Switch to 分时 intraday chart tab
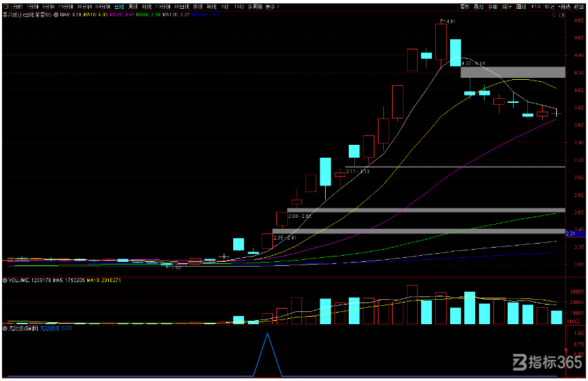588x381 pixels. [18, 7]
